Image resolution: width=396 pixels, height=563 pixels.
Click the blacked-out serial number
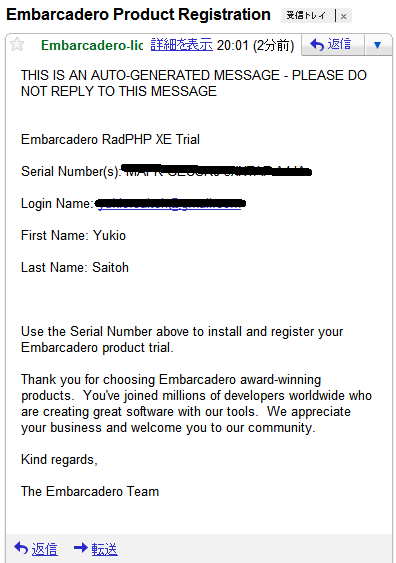(216, 171)
